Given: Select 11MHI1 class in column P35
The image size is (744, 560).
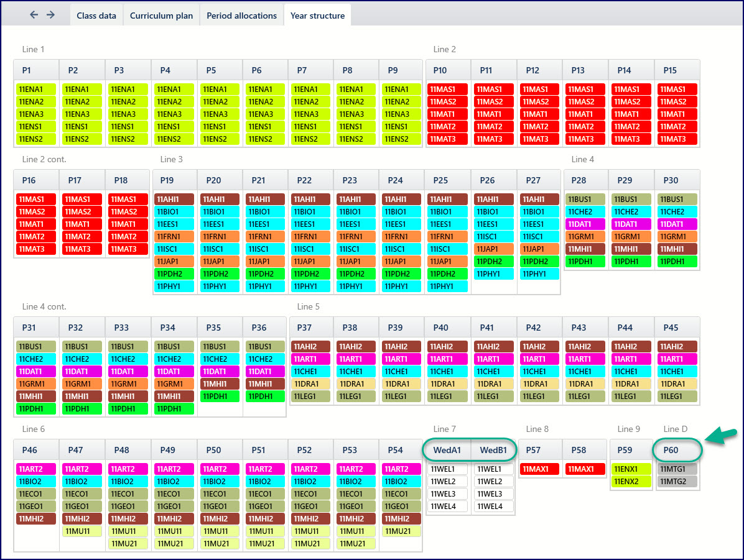Looking at the screenshot, I should pos(220,383).
